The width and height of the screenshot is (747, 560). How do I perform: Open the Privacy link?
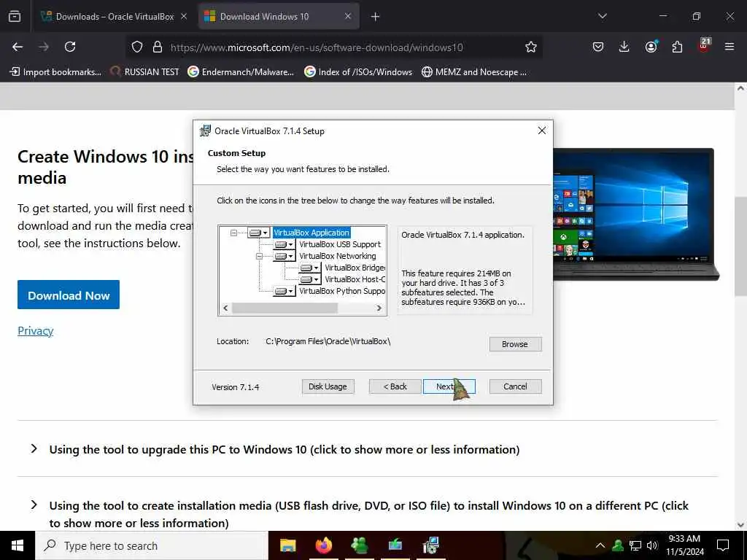(35, 330)
